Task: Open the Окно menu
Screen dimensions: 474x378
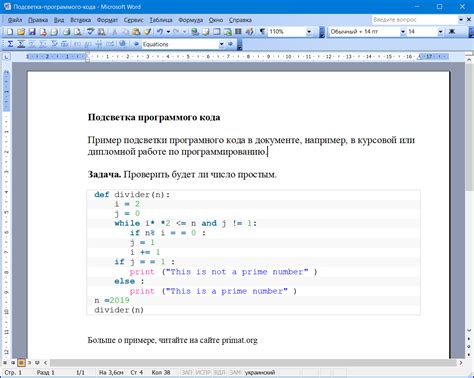Action: click(x=216, y=20)
